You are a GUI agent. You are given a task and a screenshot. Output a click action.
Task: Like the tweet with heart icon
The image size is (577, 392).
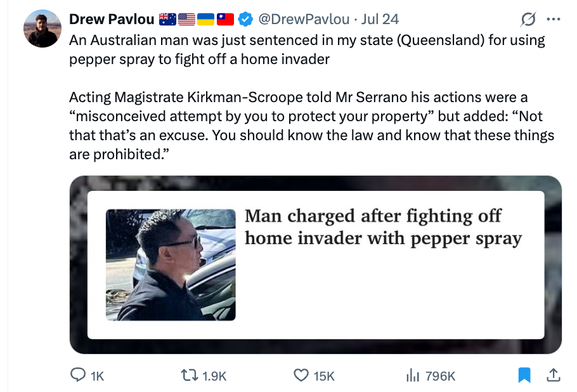301,376
